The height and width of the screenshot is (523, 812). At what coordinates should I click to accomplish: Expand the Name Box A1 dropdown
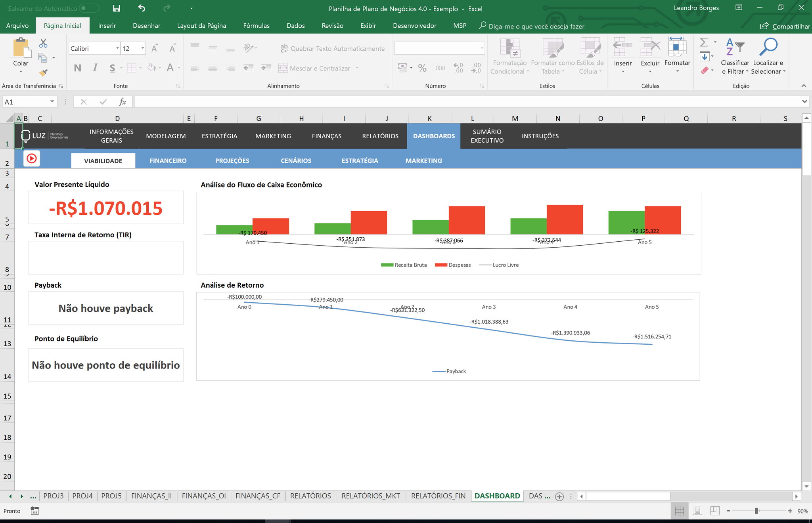52,102
